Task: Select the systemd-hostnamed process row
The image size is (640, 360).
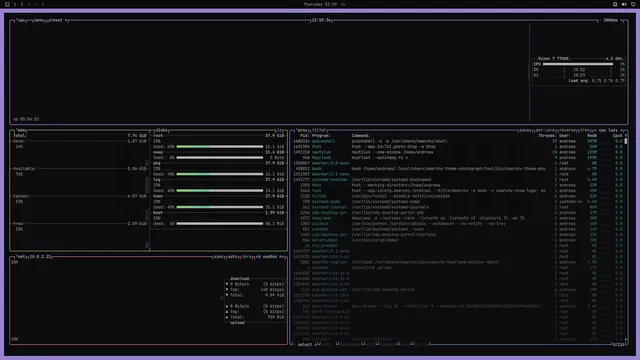Action: (x=457, y=180)
